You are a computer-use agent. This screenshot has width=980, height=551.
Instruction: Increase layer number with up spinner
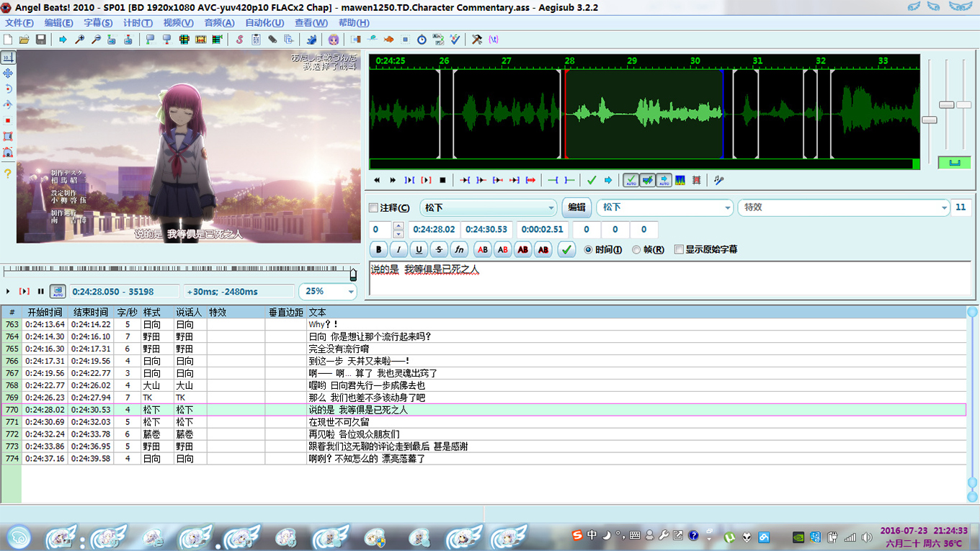pyautogui.click(x=398, y=226)
